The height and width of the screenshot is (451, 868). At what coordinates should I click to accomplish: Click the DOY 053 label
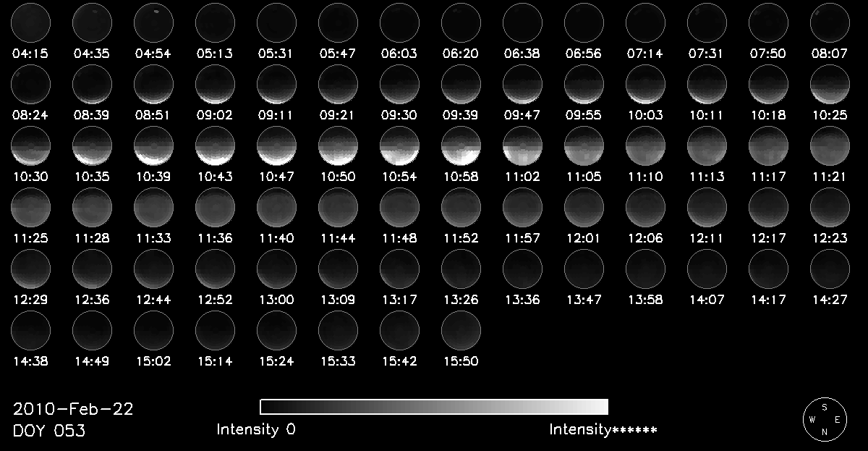(x=49, y=431)
